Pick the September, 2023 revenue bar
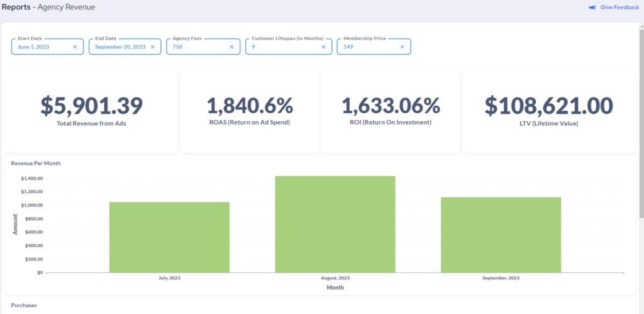The image size is (644, 314). coord(501,235)
